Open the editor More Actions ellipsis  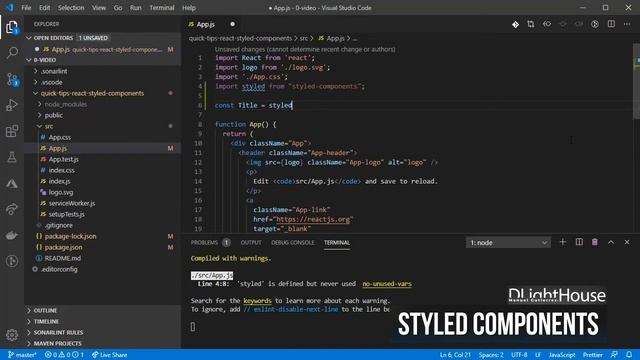[627, 24]
